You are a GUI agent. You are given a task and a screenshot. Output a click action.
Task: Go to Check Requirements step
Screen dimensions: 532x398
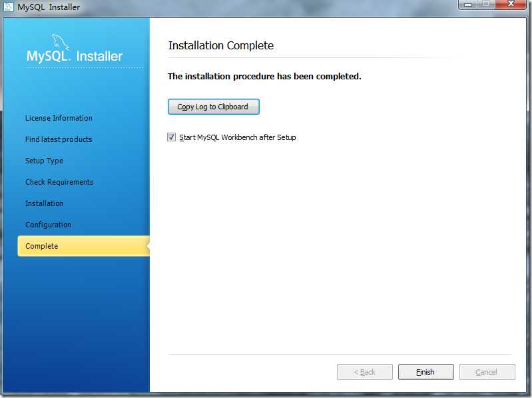[x=59, y=182]
